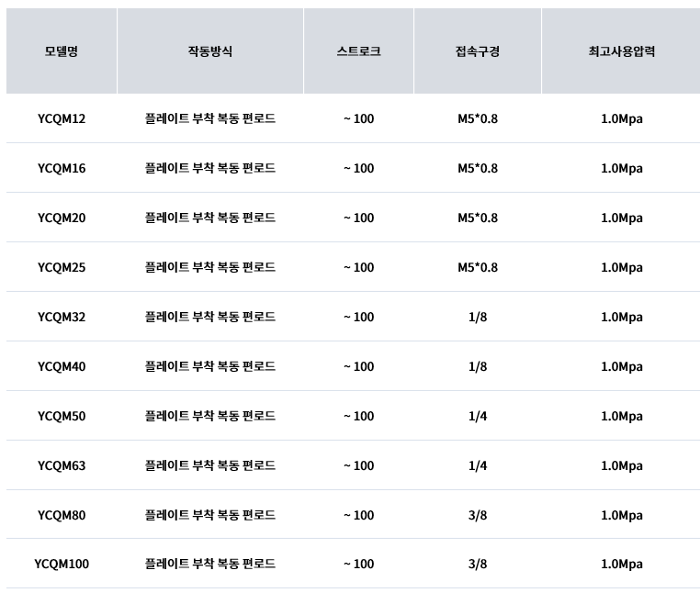This screenshot has height=593, width=700.
Task: Click the YCQM40 model cell
Action: pos(62,366)
